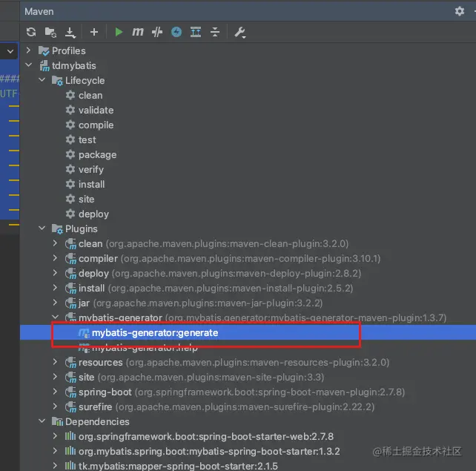The height and width of the screenshot is (471, 476).
Task: Expand the clean plugin node
Action: click(x=55, y=243)
